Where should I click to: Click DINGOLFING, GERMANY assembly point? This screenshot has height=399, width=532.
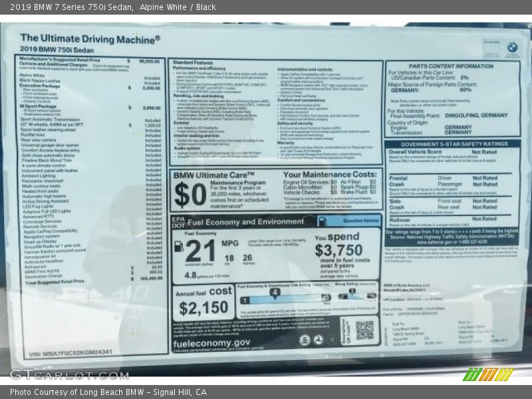click(476, 115)
